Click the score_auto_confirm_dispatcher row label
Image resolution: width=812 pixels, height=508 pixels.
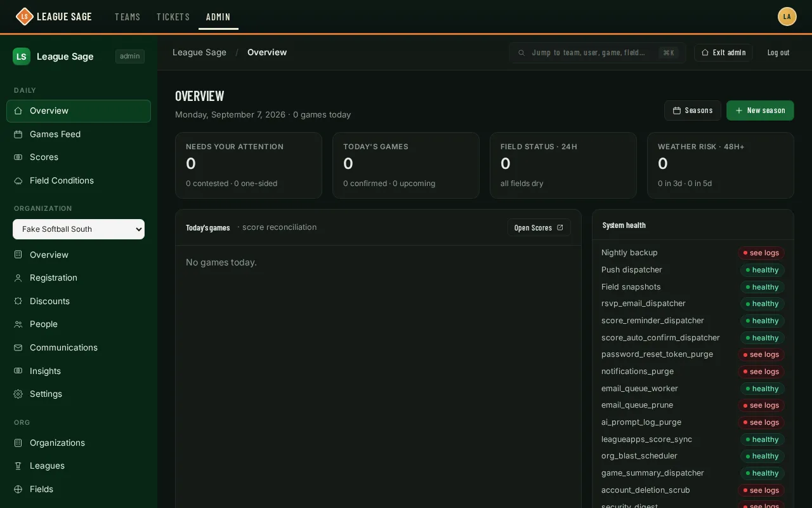(660, 338)
